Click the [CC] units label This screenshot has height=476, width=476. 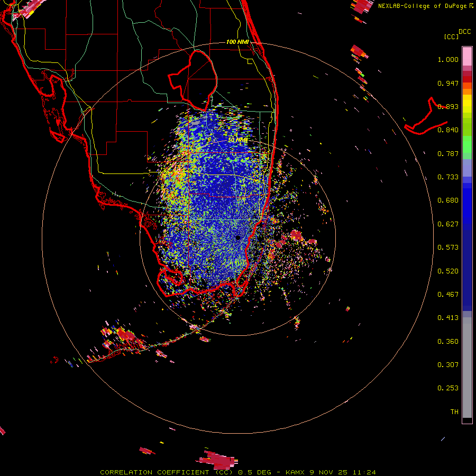coord(451,36)
